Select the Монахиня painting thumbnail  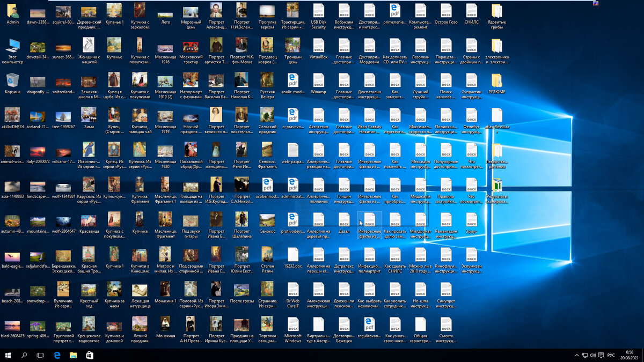tap(165, 324)
